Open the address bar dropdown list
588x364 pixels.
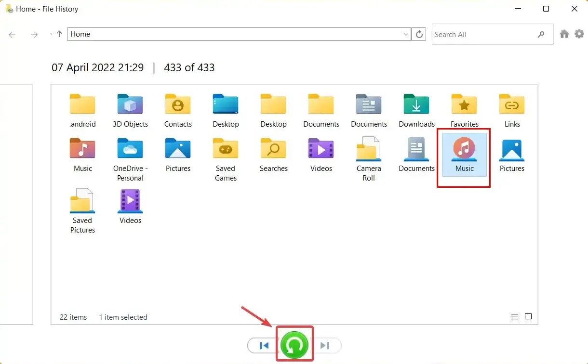tap(405, 34)
